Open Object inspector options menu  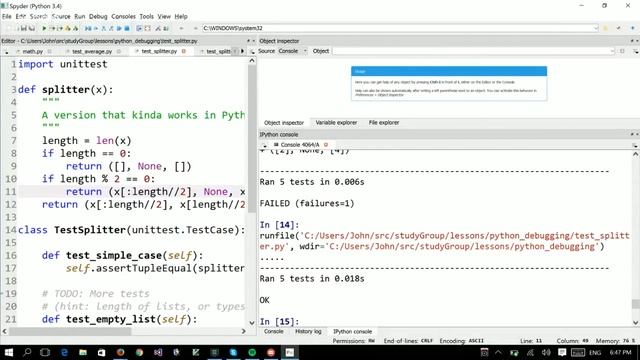pyautogui.click(x=636, y=51)
